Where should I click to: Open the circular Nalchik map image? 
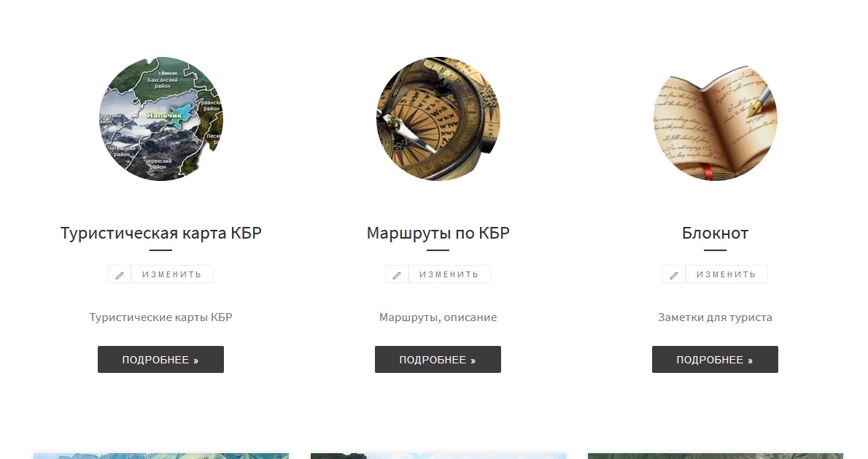click(x=161, y=118)
